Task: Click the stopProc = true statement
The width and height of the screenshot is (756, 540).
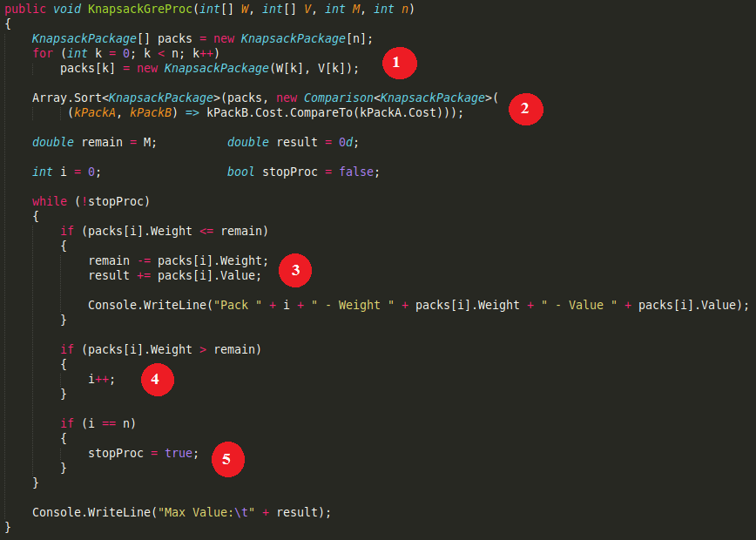Action: (x=143, y=453)
